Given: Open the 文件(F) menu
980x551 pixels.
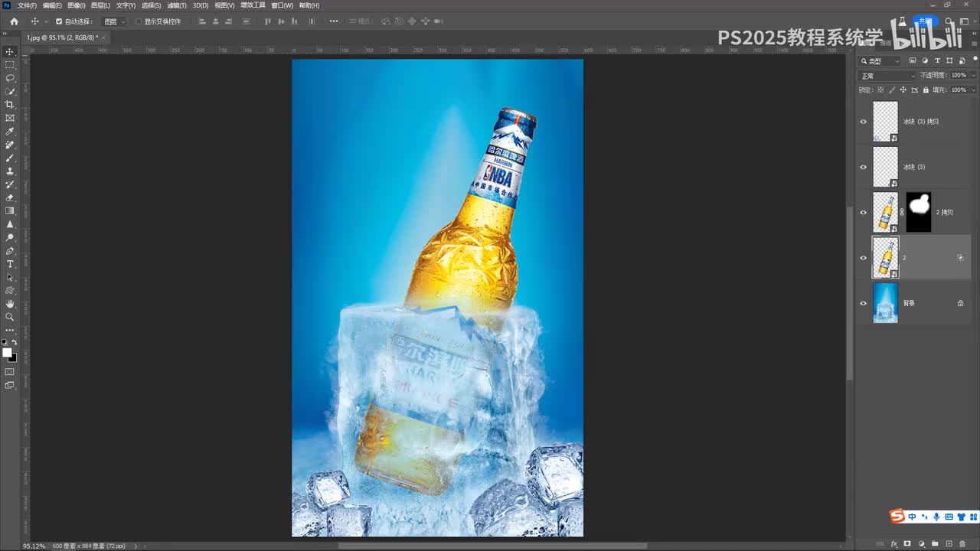Looking at the screenshot, I should (27, 5).
